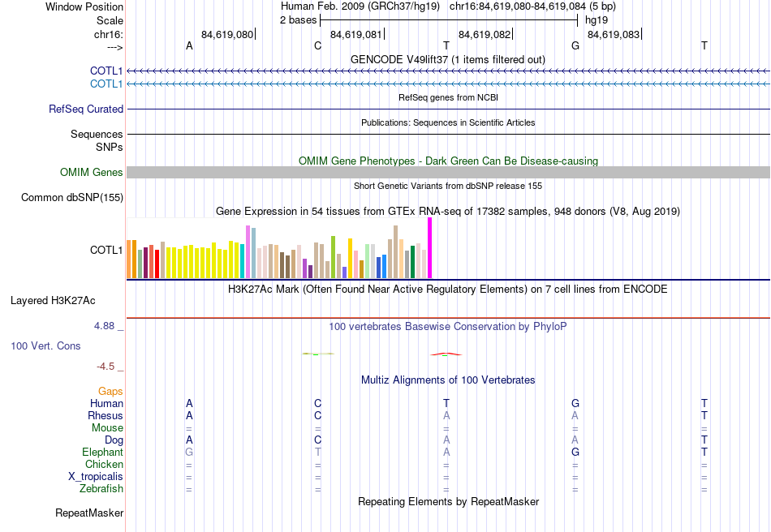Image resolution: width=771 pixels, height=532 pixels.
Task: Click the GTEx Gene Expression track title
Action: pyautogui.click(x=448, y=211)
